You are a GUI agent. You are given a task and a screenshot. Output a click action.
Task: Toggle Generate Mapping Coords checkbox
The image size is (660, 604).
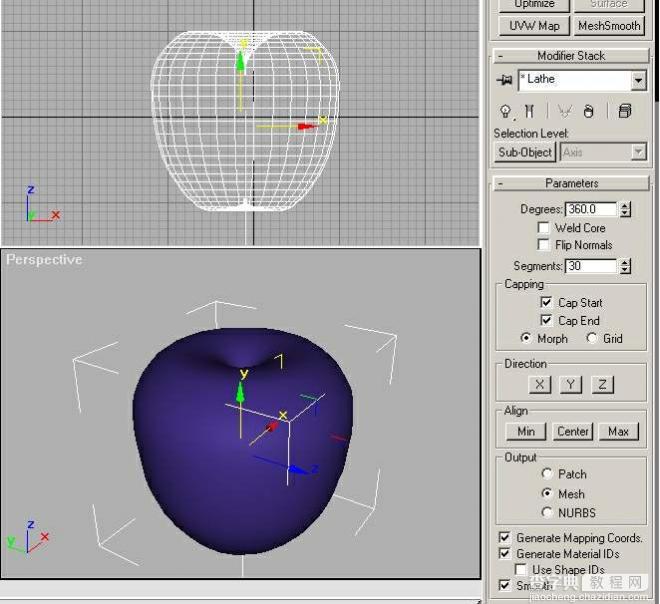(504, 537)
